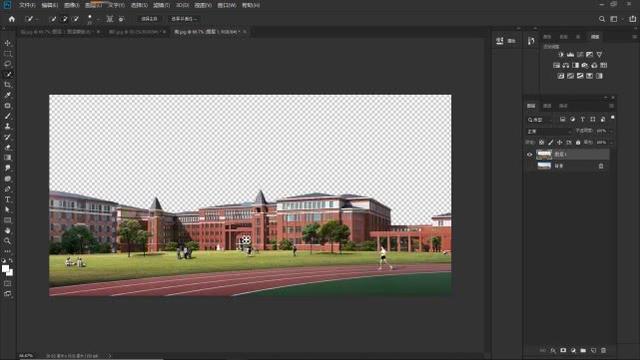The width and height of the screenshot is (640, 360).
Task: Select the Eraser tool
Action: [7, 147]
